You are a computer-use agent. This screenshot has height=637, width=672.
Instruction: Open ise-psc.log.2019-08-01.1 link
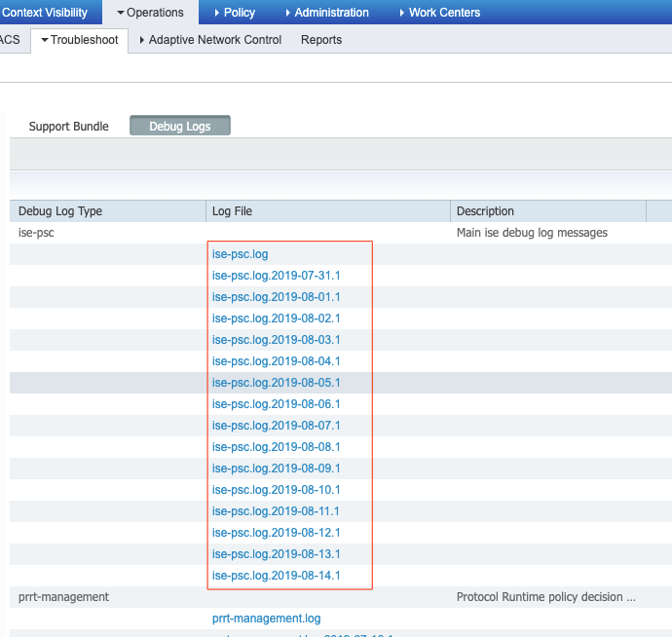pos(276,297)
